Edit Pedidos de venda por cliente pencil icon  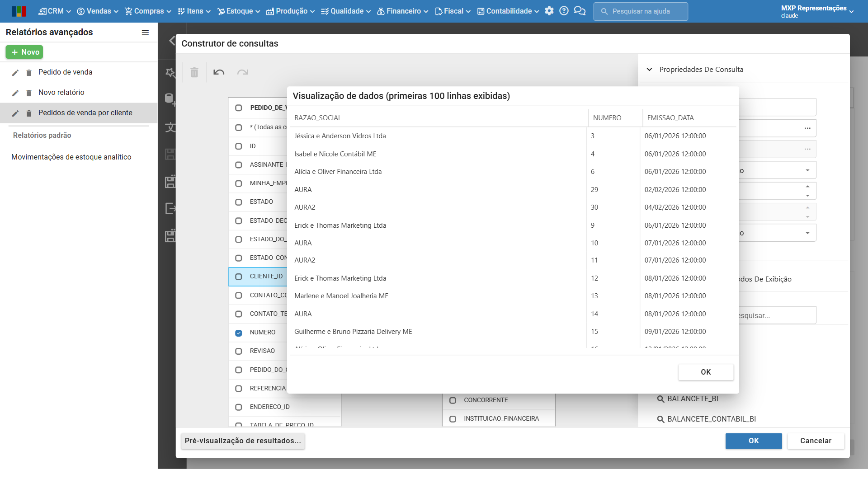click(x=15, y=113)
